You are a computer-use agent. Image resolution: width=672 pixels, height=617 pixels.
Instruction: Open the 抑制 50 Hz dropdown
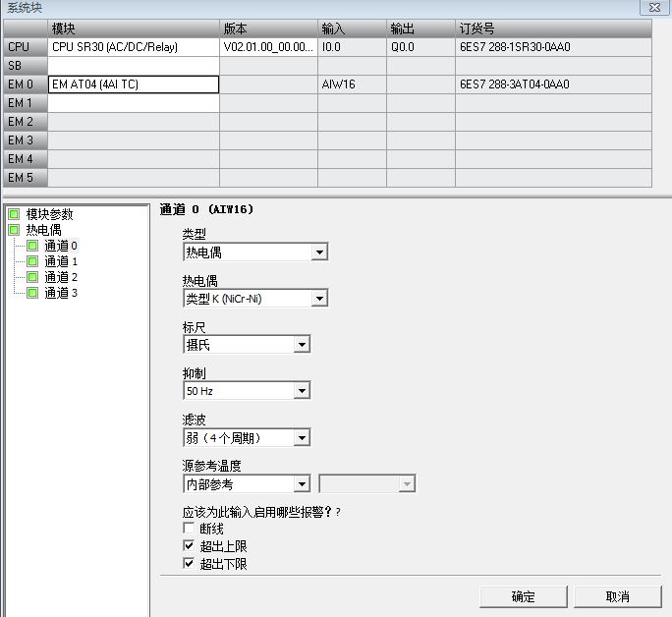(302, 391)
